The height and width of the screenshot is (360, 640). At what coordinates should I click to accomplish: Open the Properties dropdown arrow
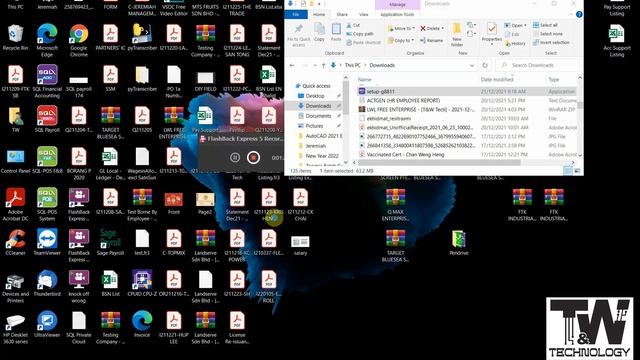click(491, 44)
